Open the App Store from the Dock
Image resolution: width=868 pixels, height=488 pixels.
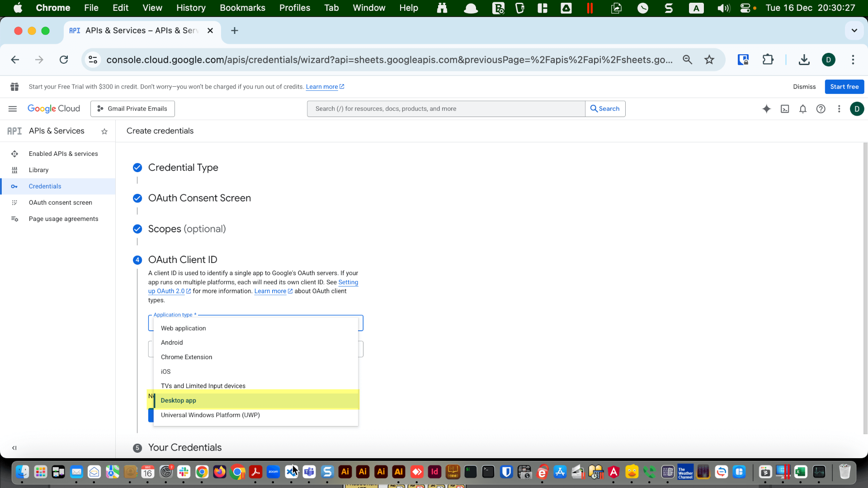560,472
